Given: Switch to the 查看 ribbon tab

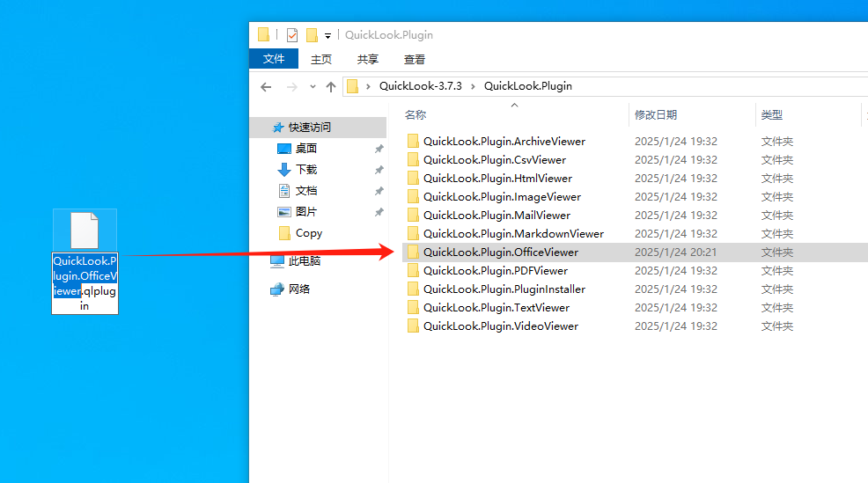Looking at the screenshot, I should coord(414,59).
